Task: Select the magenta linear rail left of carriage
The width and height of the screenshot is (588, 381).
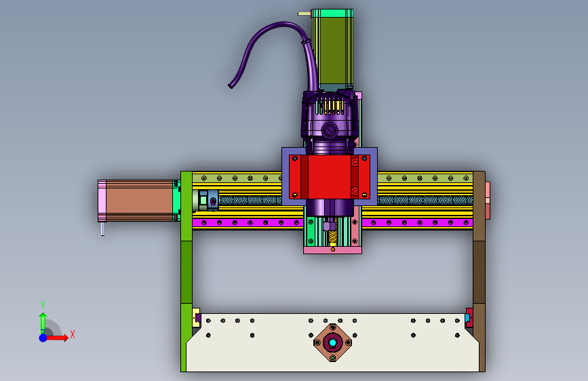Action: pos(248,223)
